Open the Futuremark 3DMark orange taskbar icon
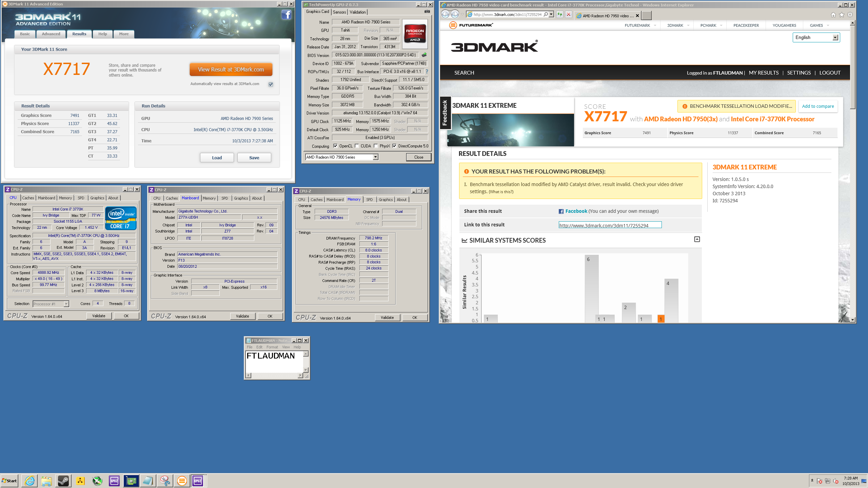 [x=182, y=481]
